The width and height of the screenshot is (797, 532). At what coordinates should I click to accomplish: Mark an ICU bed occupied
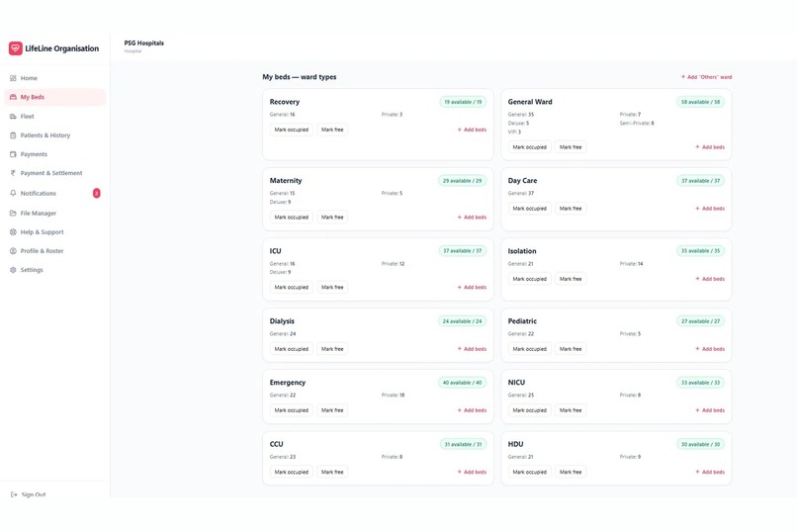tap(292, 287)
